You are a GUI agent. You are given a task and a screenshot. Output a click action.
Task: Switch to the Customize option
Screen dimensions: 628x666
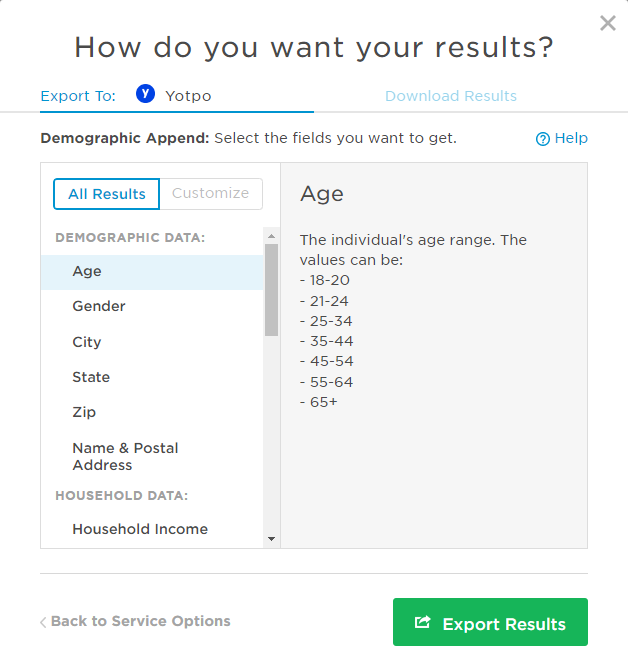210,194
